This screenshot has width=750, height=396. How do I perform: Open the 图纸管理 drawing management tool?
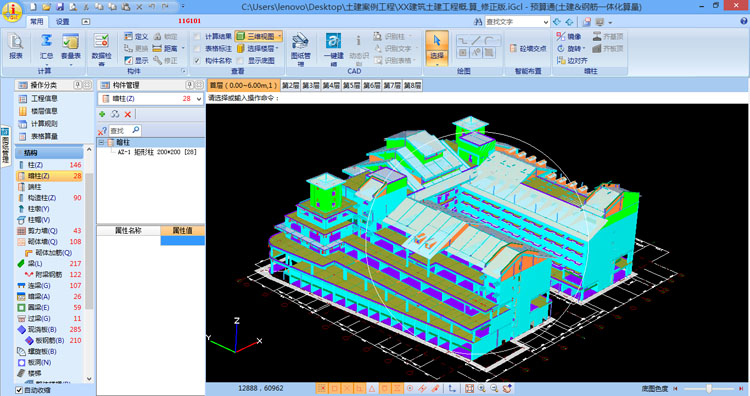click(300, 48)
